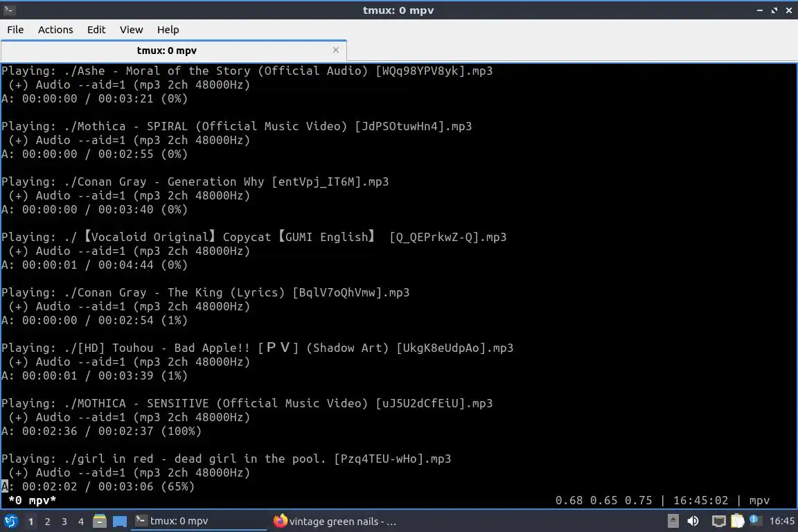Click terminal icon of tmux taskbar entry

141,520
